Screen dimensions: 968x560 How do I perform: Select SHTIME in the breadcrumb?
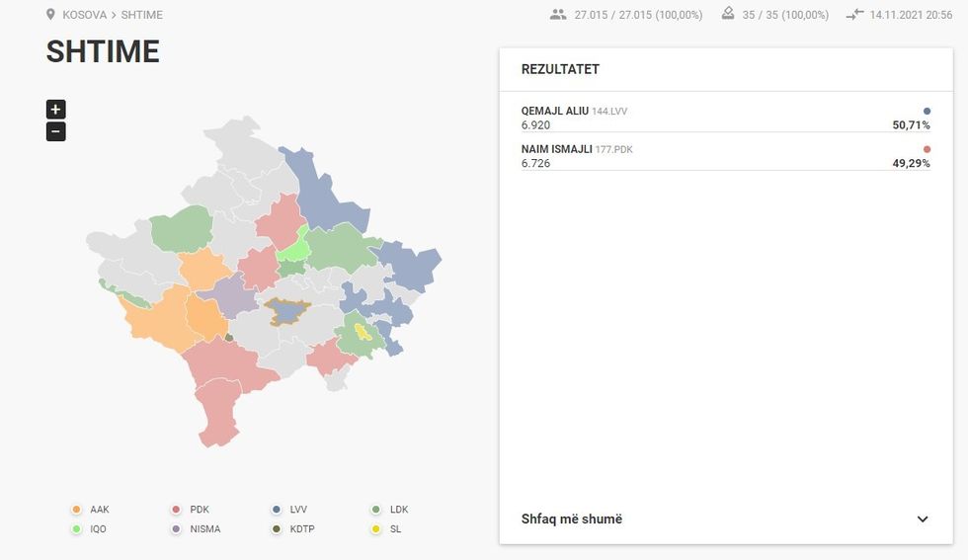(142, 16)
